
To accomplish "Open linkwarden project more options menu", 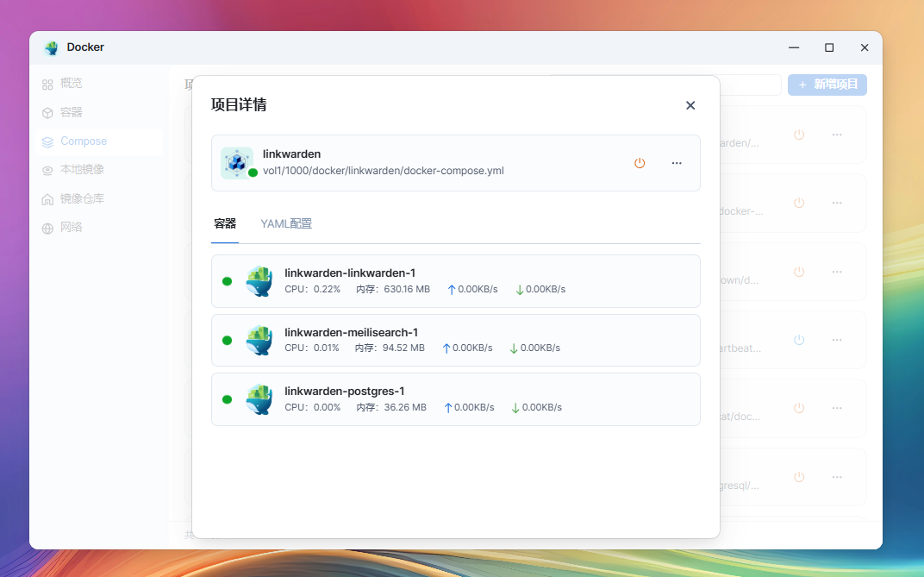I will (677, 163).
